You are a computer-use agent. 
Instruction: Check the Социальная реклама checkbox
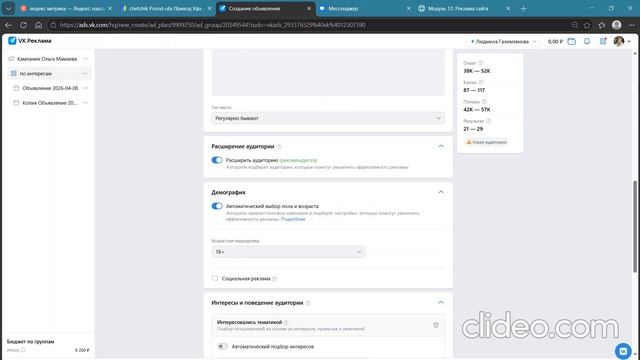coord(215,278)
